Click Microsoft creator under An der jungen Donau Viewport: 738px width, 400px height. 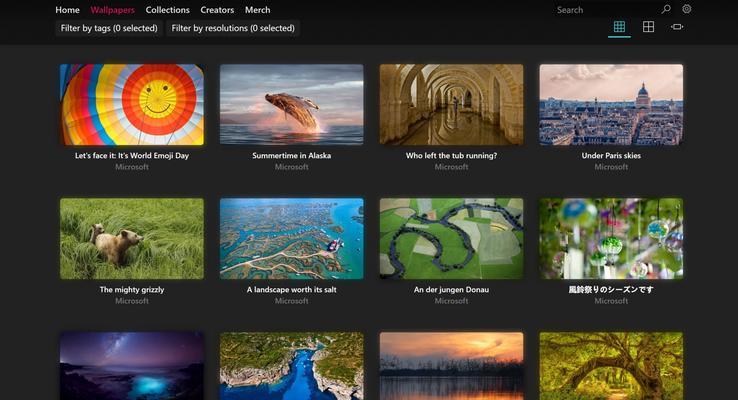pyautogui.click(x=451, y=301)
